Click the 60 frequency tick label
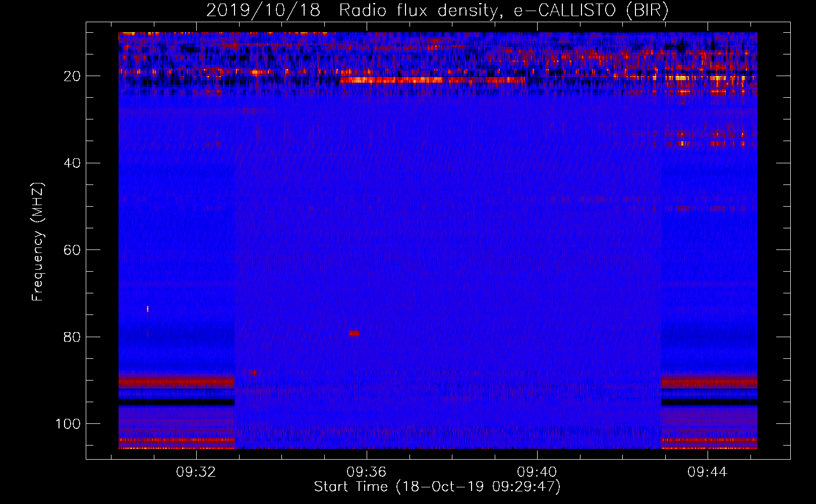This screenshot has width=816, height=504. [x=72, y=250]
